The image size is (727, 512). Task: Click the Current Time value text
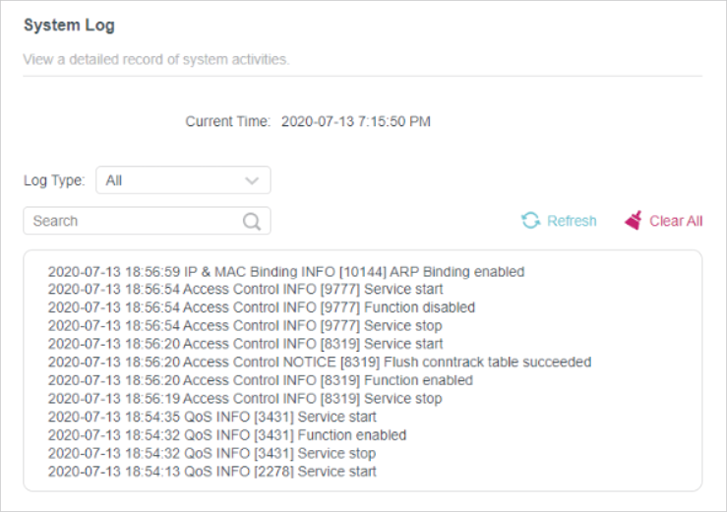pyautogui.click(x=356, y=122)
